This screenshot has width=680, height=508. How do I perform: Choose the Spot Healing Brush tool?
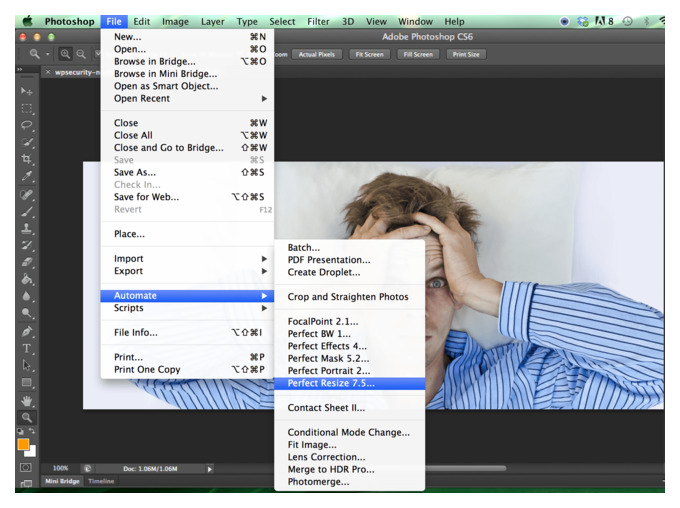point(26,194)
